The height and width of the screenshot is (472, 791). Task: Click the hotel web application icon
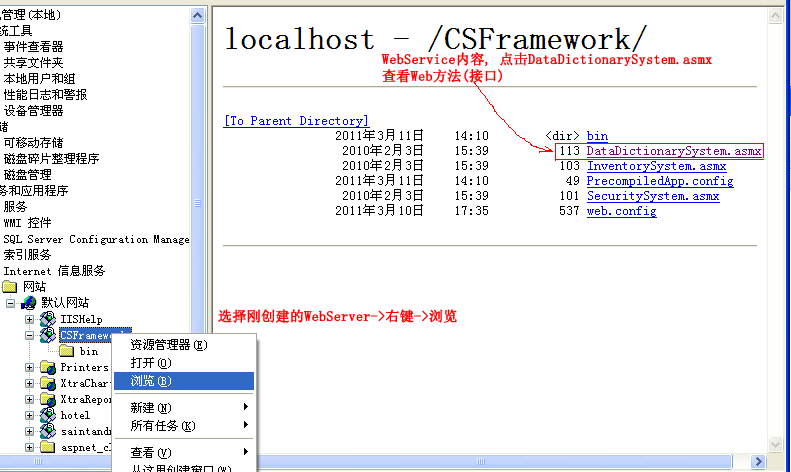click(47, 415)
